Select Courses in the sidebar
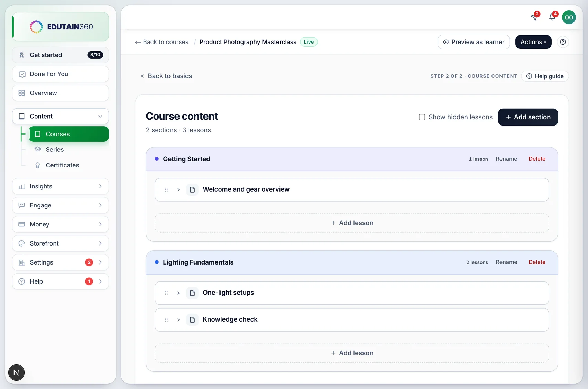The width and height of the screenshot is (588, 389). 69,134
